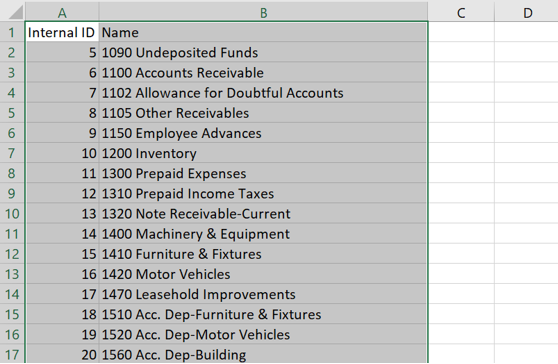The width and height of the screenshot is (558, 364).
Task: Click cell '1090 Undeposited Funds'
Action: (x=263, y=52)
